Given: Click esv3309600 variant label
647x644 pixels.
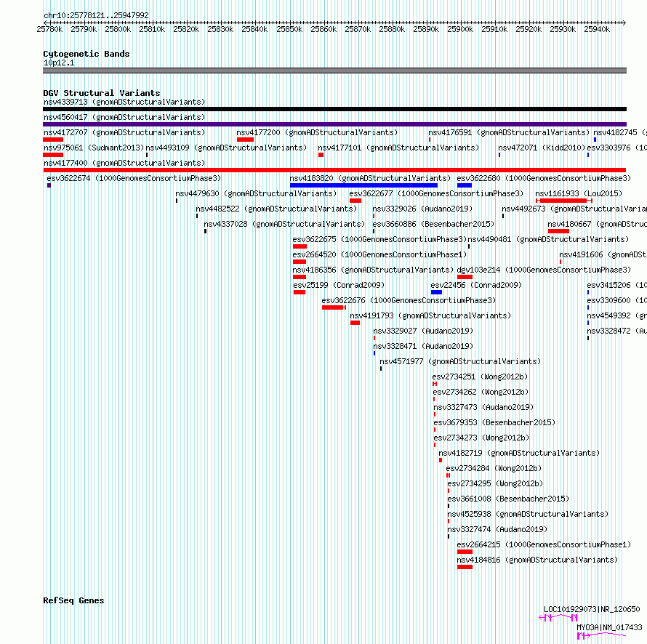Looking at the screenshot, I should pyautogui.click(x=617, y=300).
